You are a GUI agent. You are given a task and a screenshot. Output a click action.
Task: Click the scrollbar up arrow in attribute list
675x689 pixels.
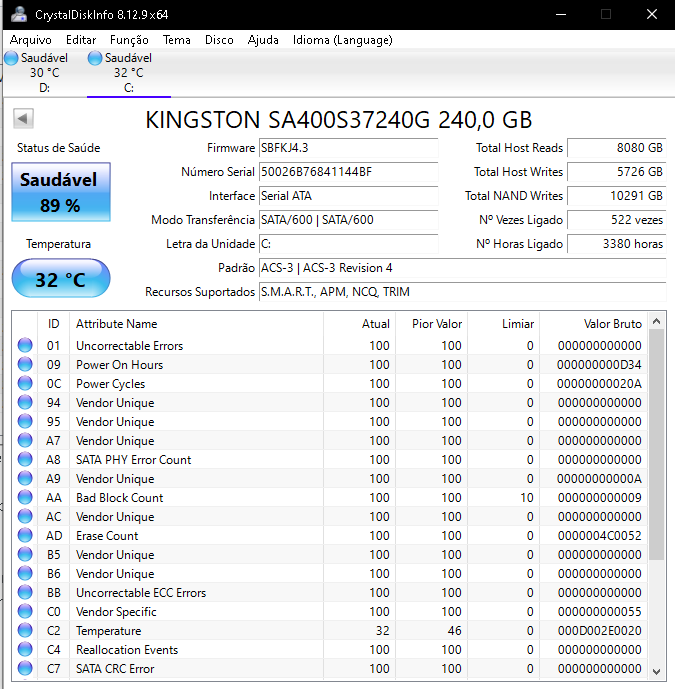(657, 321)
